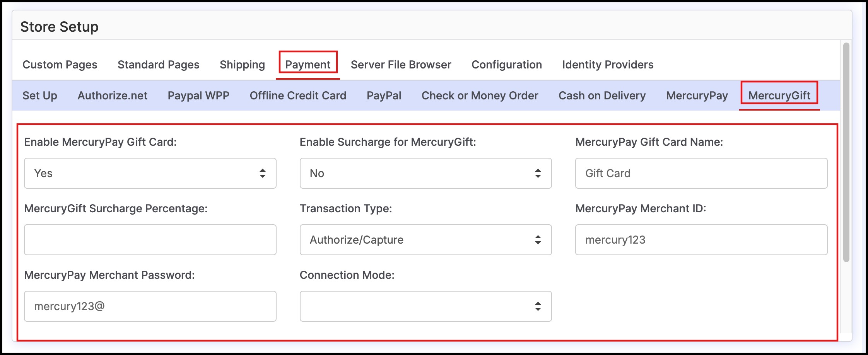
Task: Open the Identity Providers tab
Action: [x=608, y=65]
